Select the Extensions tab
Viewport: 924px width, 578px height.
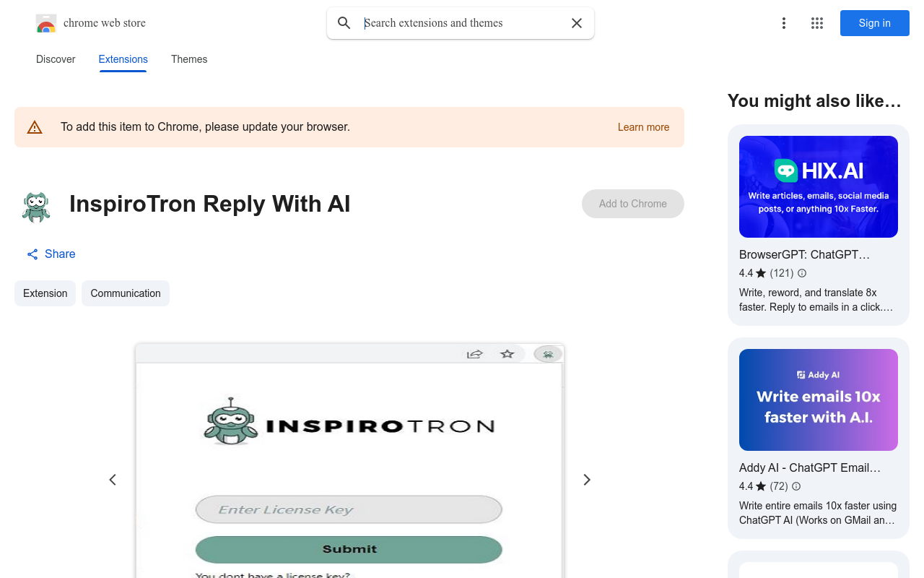(x=123, y=59)
